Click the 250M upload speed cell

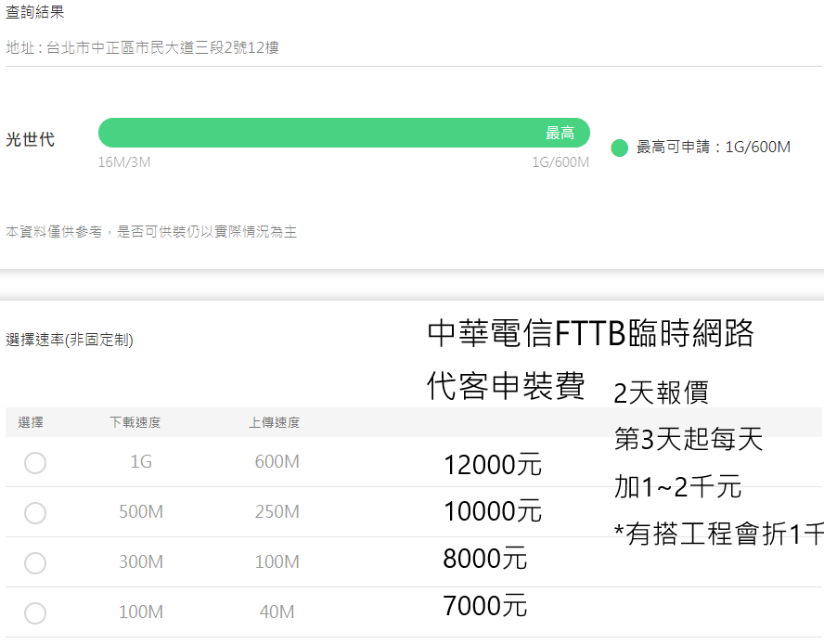point(277,511)
